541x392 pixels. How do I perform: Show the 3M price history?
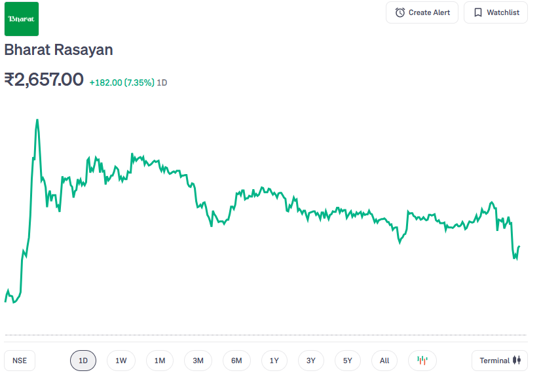point(198,361)
